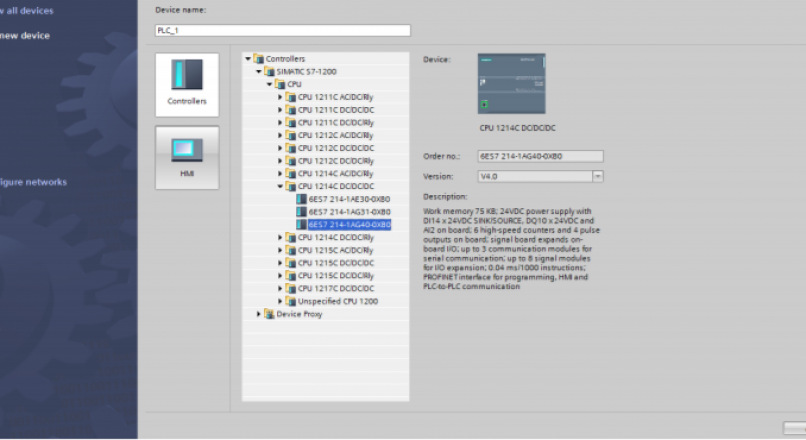This screenshot has height=440, width=806.
Task: Collapse the SIMATIC S7-1200 node
Action: click(x=259, y=71)
